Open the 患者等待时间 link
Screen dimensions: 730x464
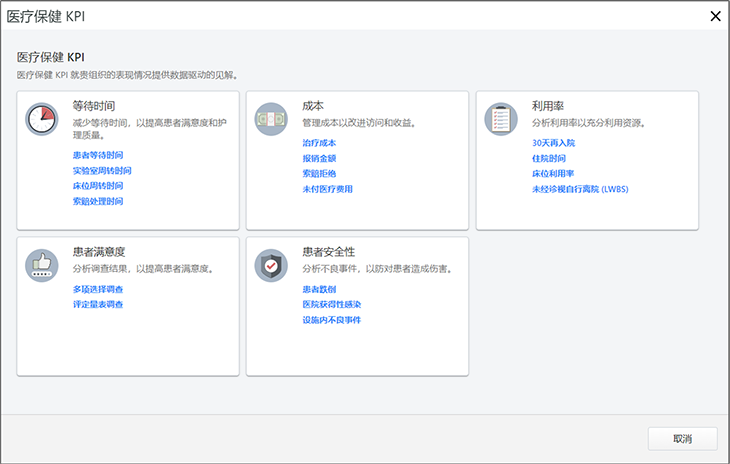tap(98, 155)
